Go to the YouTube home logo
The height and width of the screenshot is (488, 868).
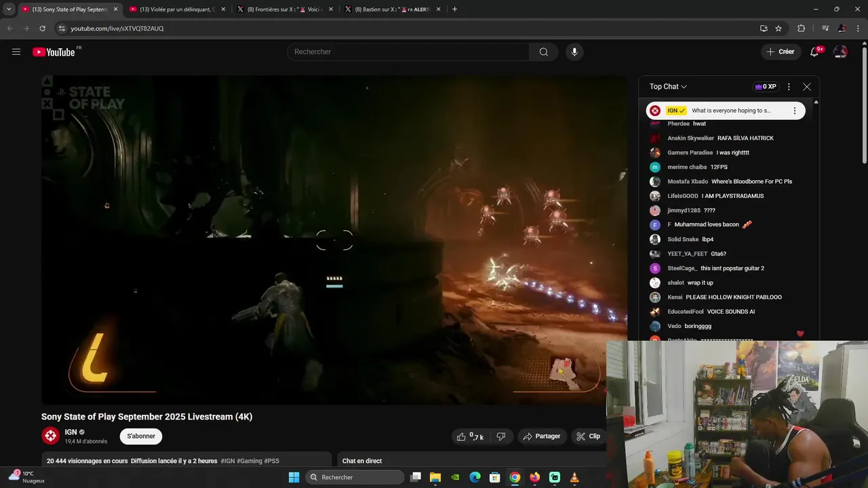tap(54, 52)
